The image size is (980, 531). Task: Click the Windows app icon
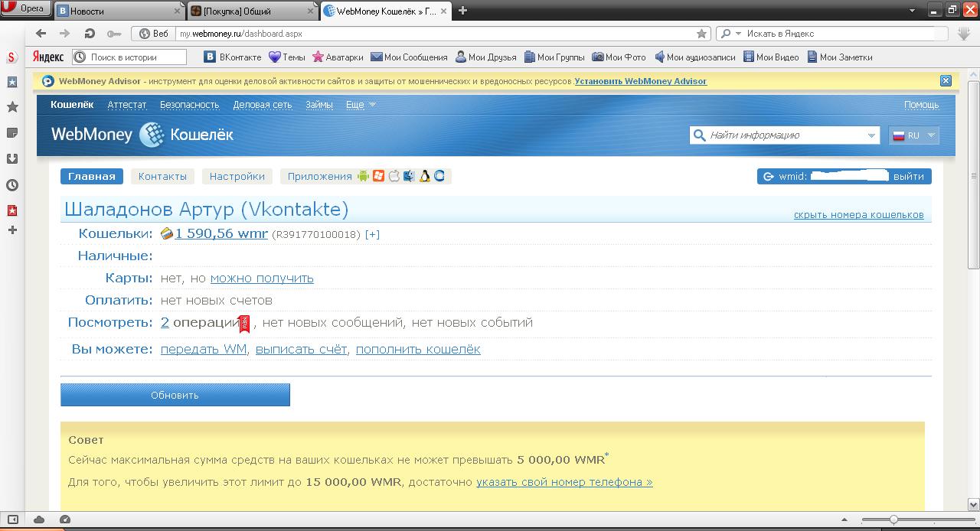coord(378,176)
